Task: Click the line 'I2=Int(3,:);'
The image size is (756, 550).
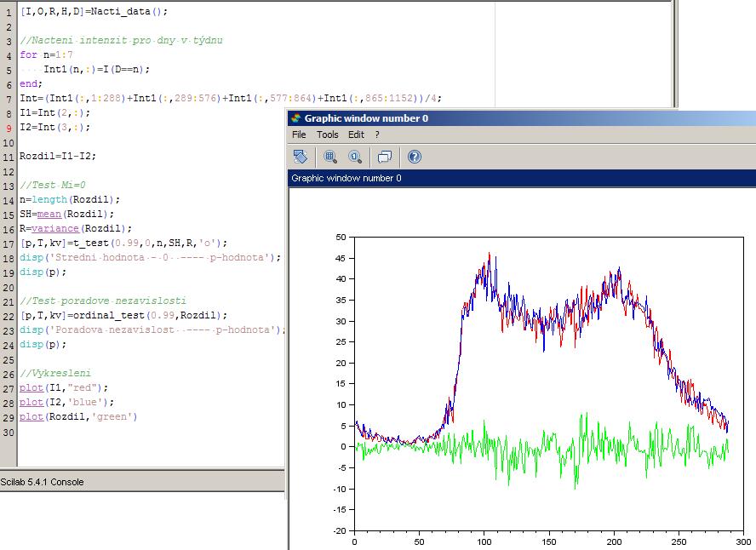Action: 55,127
